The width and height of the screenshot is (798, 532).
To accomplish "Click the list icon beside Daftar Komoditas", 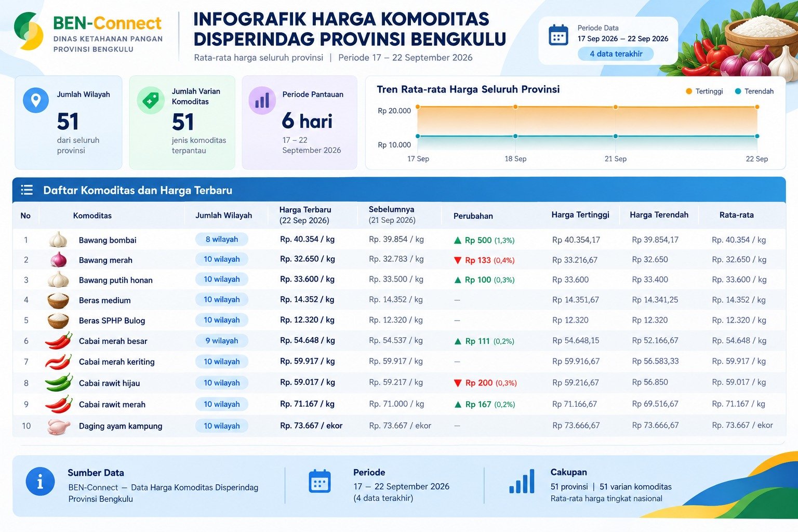I will (x=26, y=190).
